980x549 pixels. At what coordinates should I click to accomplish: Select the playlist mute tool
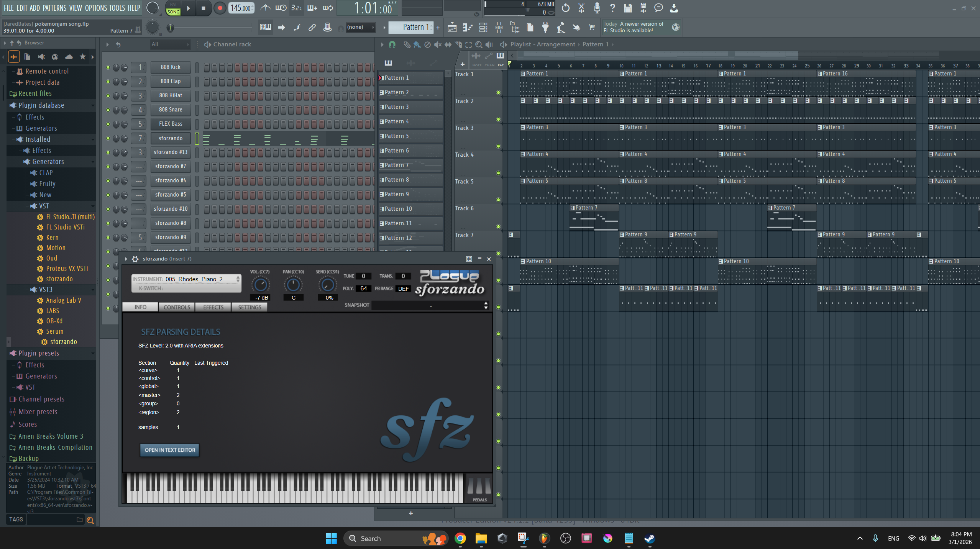(437, 44)
